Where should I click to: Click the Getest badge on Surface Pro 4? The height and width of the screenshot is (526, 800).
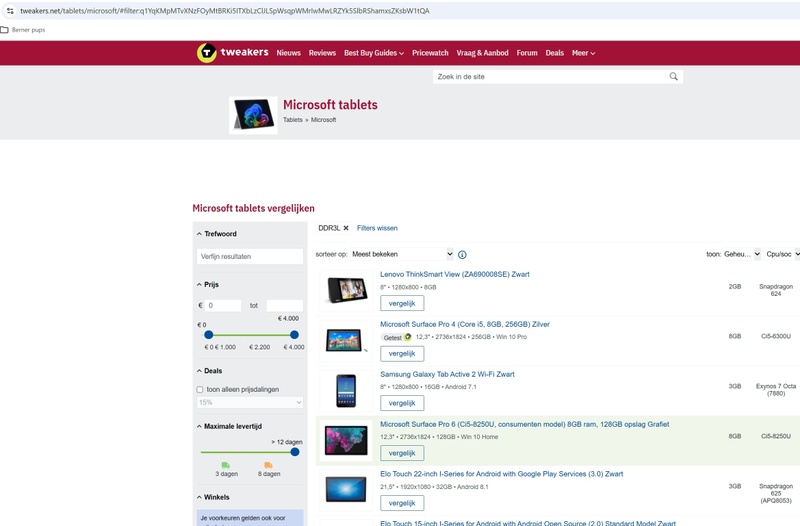pos(396,337)
